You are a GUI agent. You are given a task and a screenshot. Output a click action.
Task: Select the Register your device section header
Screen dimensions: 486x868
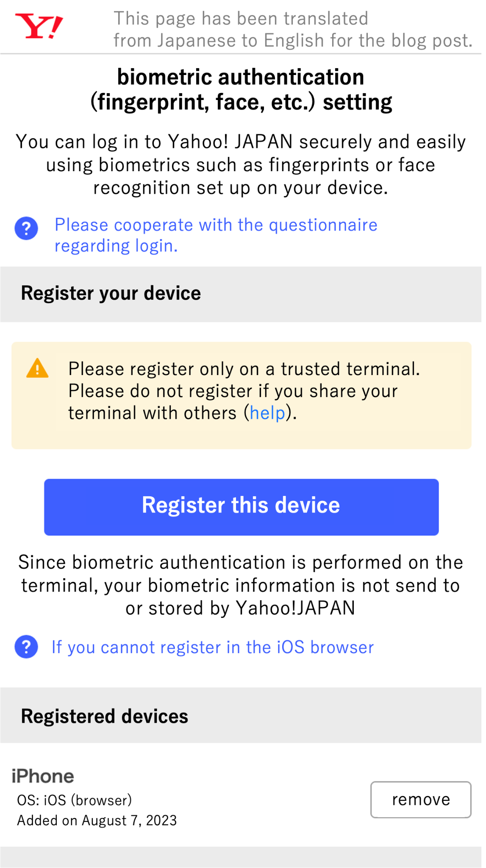coord(111,293)
